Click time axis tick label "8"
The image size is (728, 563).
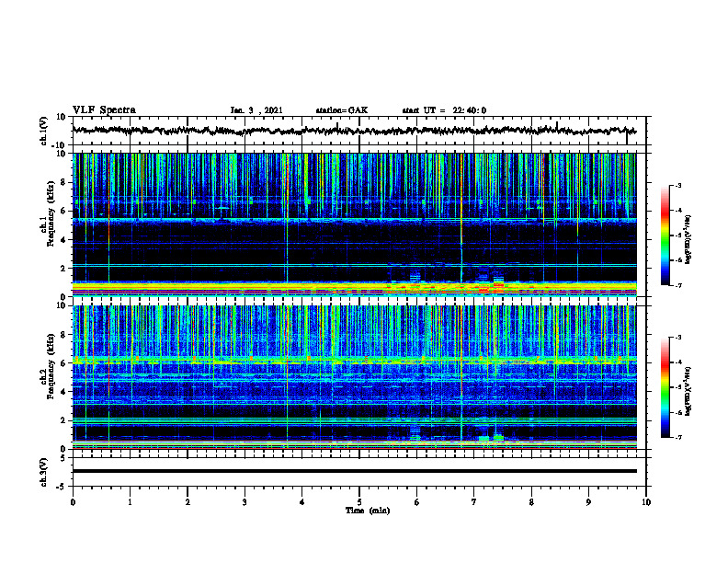[x=531, y=502]
